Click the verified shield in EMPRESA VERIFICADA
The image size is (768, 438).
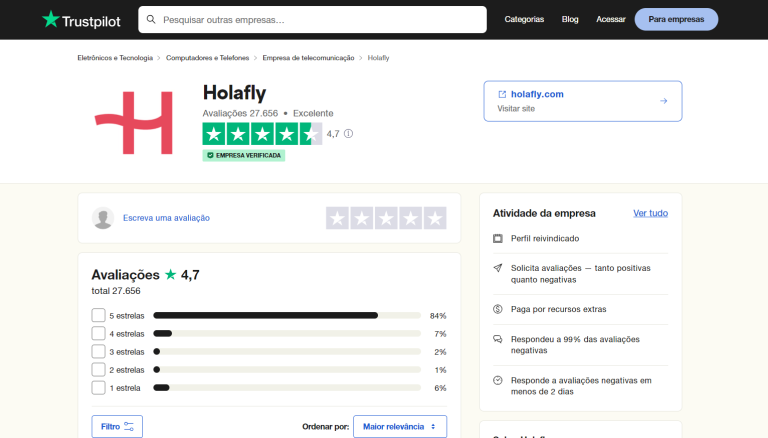[x=210, y=155]
